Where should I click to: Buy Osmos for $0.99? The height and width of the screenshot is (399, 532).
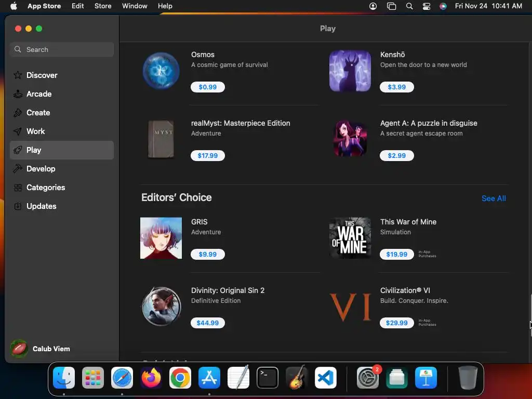coord(208,87)
